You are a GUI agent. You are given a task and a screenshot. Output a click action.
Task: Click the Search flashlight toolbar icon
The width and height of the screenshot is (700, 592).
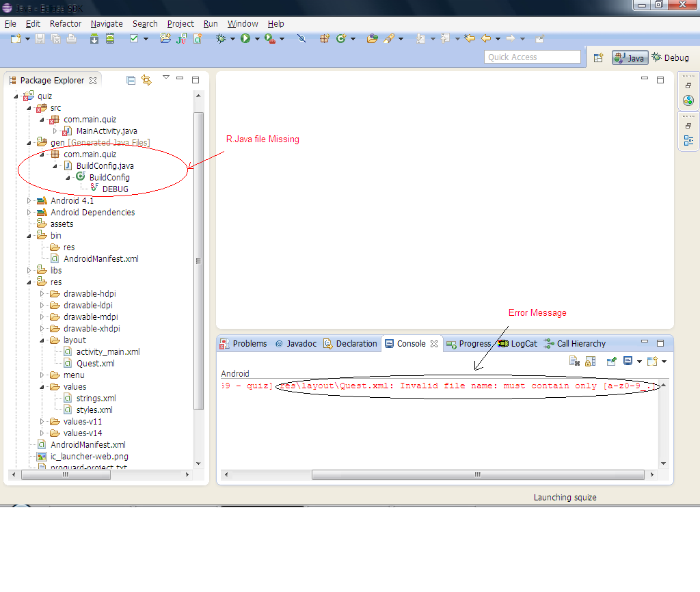coord(389,39)
